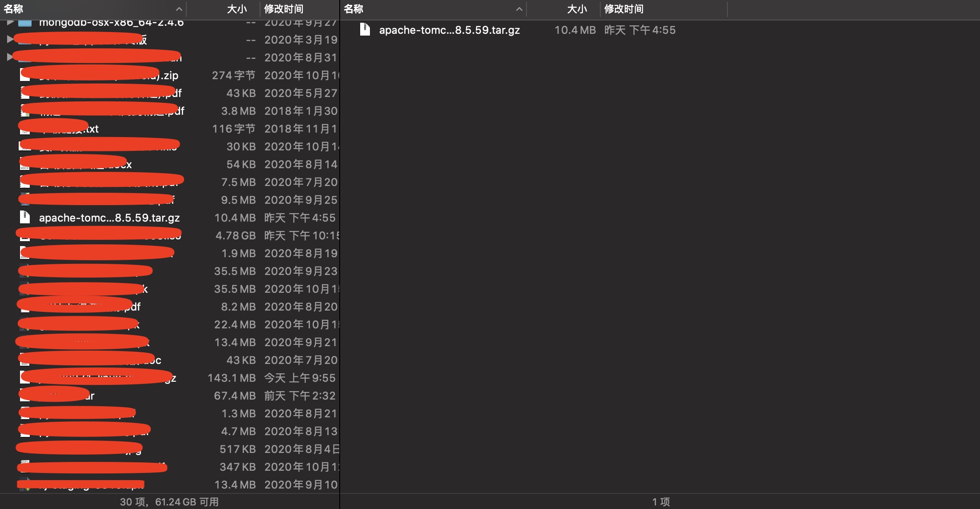Sort right pane by 大小 column
The height and width of the screenshot is (509, 980).
577,9
